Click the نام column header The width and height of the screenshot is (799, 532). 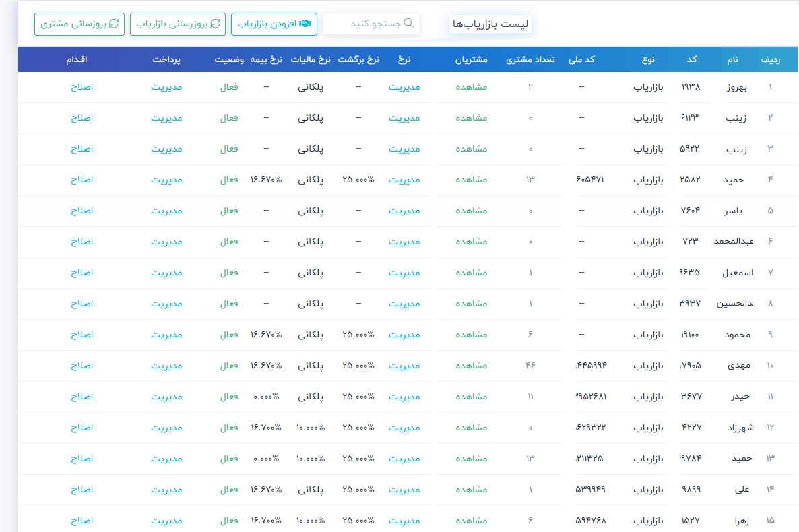click(732, 59)
